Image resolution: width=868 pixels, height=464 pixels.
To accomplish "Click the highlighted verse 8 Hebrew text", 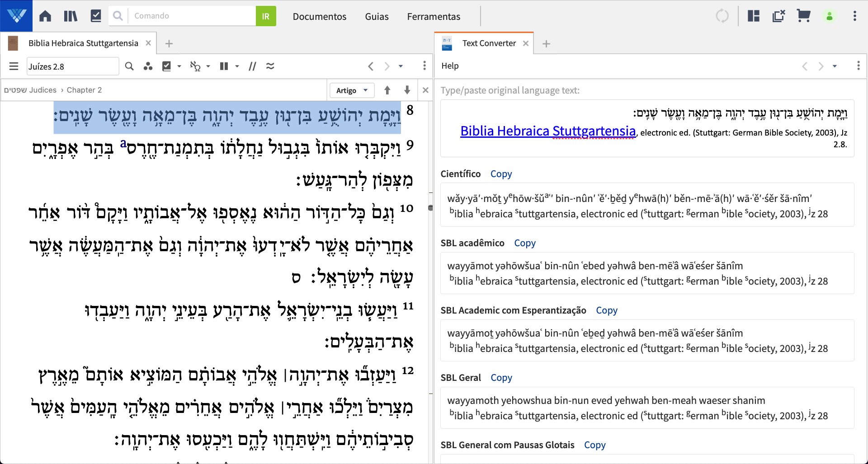I will pyautogui.click(x=227, y=117).
